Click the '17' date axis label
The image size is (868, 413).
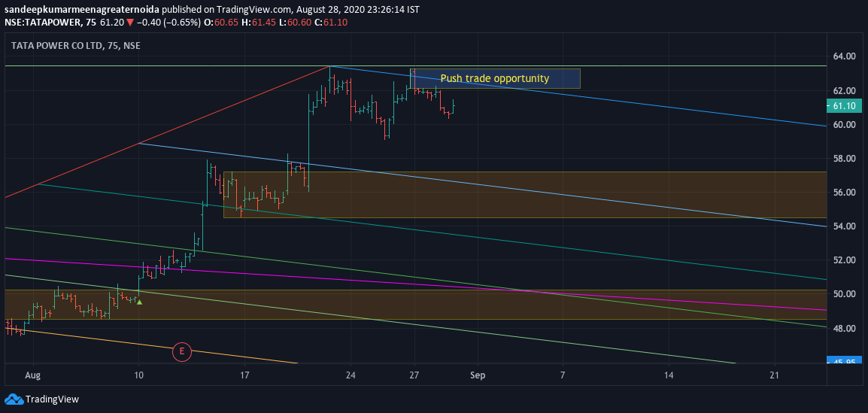244,375
